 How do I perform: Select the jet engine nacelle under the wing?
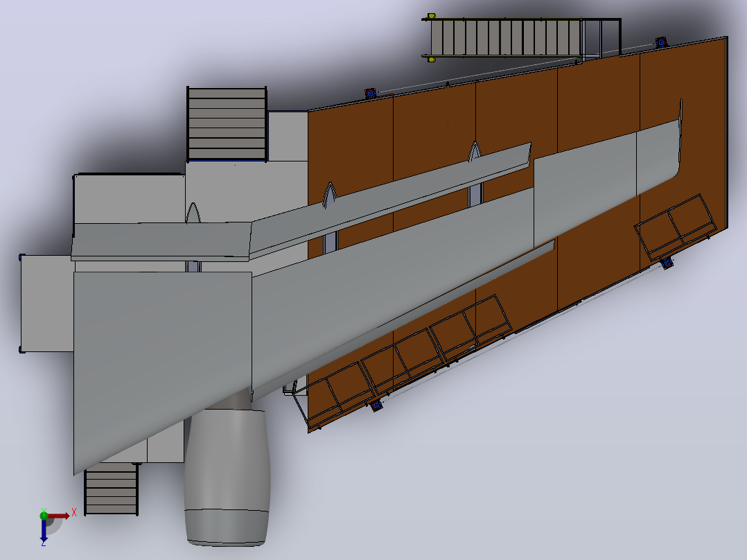coord(227,477)
